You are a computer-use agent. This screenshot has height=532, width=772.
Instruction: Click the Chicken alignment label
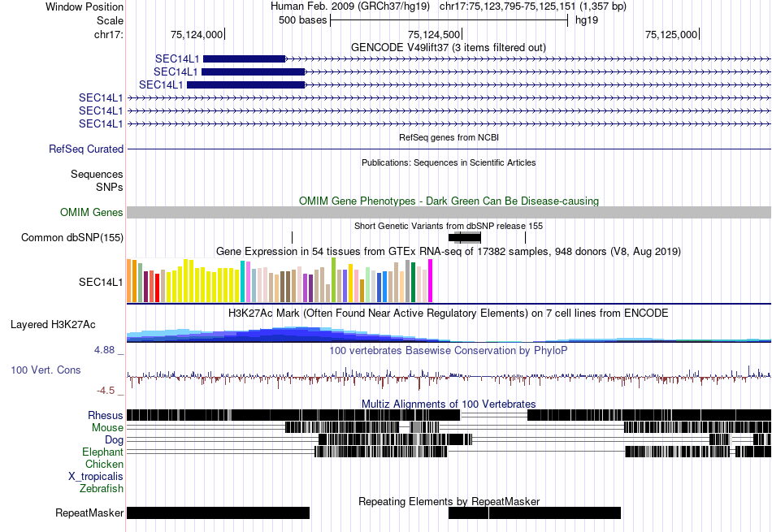104,464
